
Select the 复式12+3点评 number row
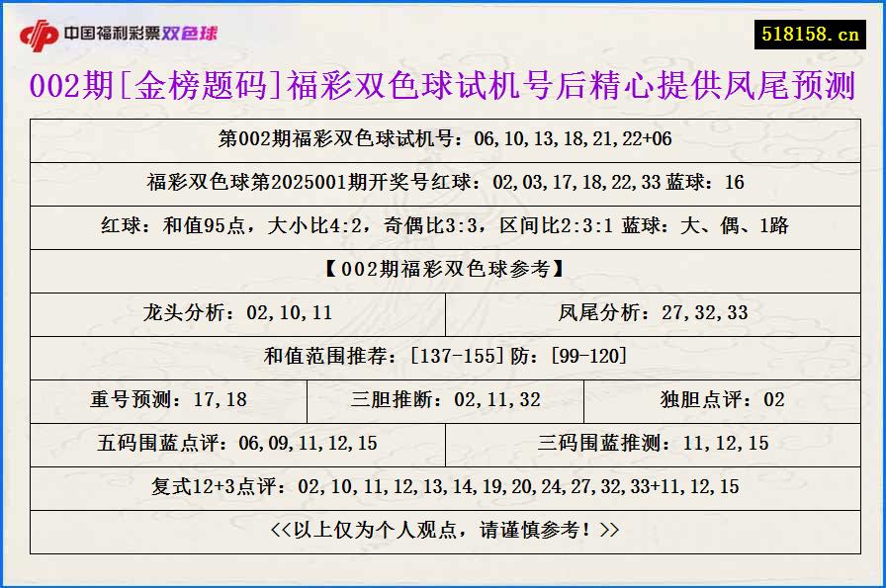443,488
